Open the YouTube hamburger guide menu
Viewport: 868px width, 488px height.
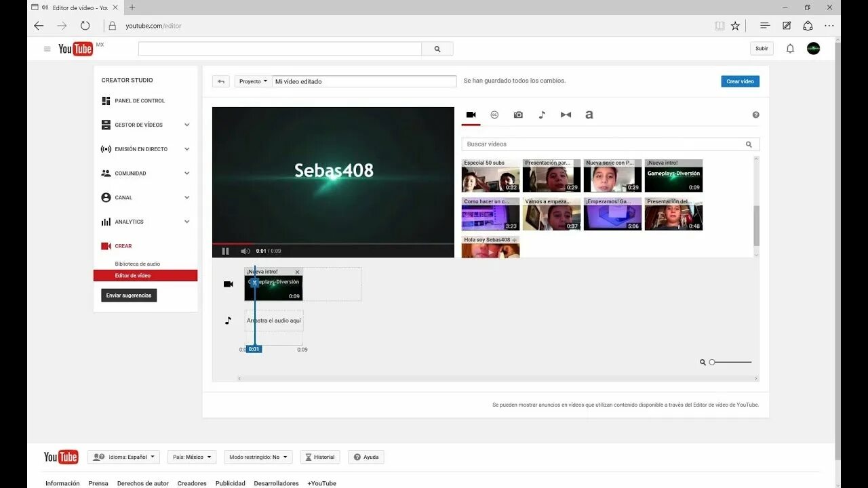[47, 49]
